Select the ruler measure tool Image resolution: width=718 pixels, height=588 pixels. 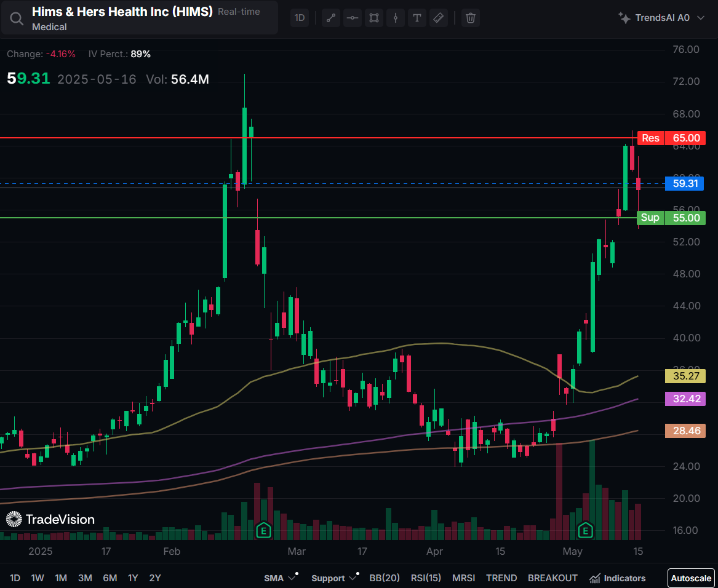pos(438,18)
